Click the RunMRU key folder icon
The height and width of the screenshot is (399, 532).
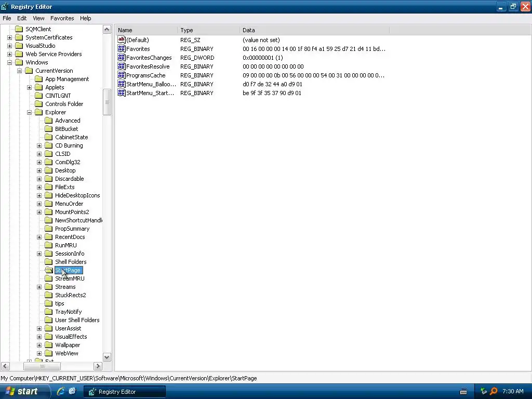(49, 245)
